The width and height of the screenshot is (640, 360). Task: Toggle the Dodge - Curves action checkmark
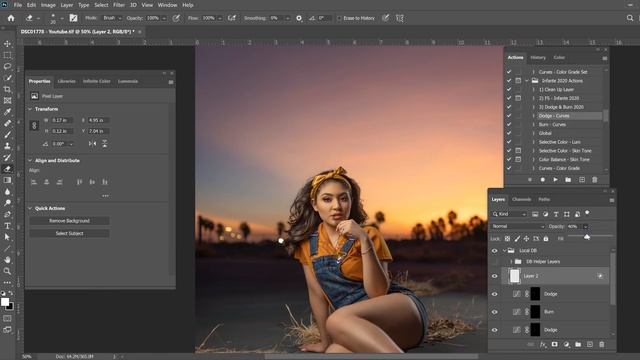tap(509, 116)
